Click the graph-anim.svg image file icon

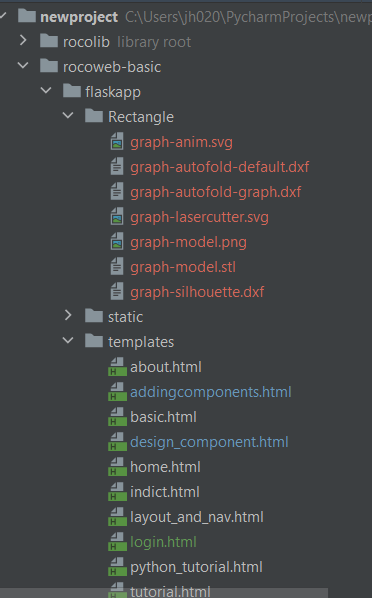pos(117,142)
